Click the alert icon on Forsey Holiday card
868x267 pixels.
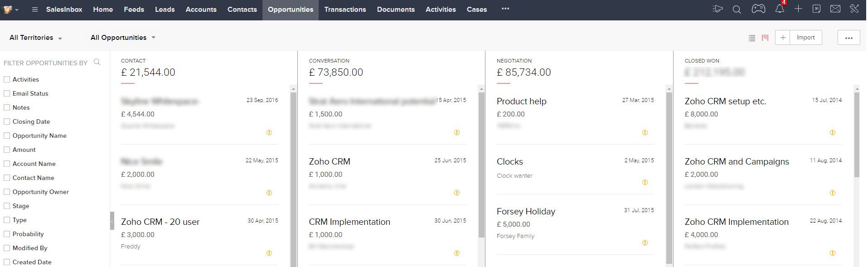[x=645, y=243]
